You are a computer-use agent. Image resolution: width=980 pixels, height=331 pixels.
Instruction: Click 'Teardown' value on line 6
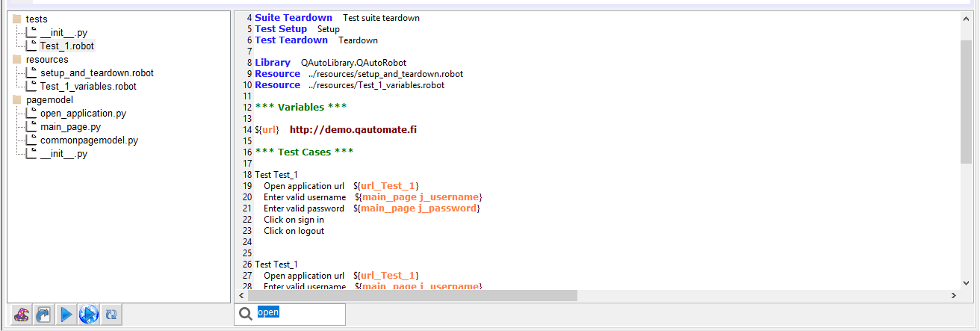click(x=358, y=40)
